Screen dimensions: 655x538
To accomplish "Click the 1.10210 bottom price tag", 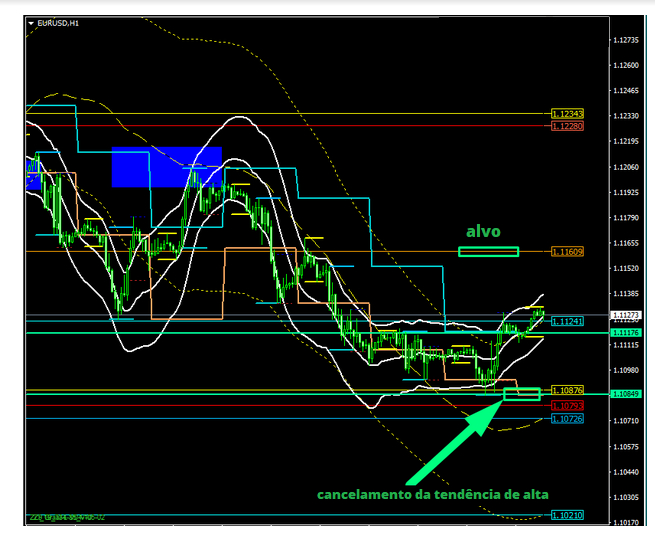I will coord(567,515).
